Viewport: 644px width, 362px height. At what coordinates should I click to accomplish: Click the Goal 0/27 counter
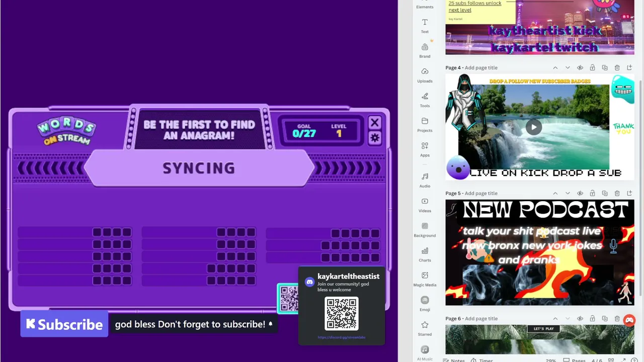click(304, 131)
